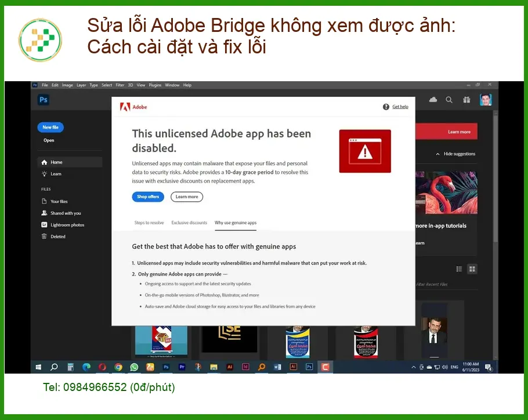This screenshot has width=528, height=420.
Task: Click the red Learn more banner button
Action: point(459,132)
